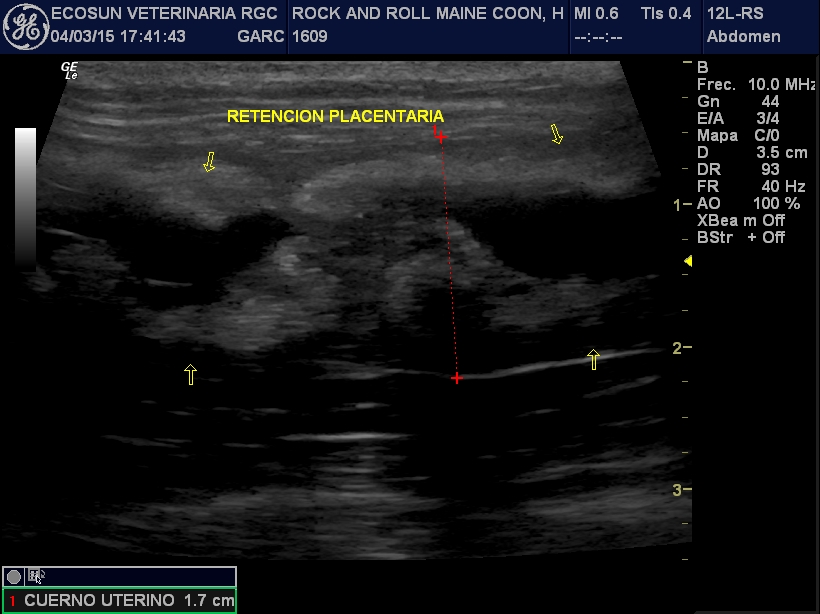Click the top-right yellow annotation arrow
820x614 pixels.
click(556, 134)
